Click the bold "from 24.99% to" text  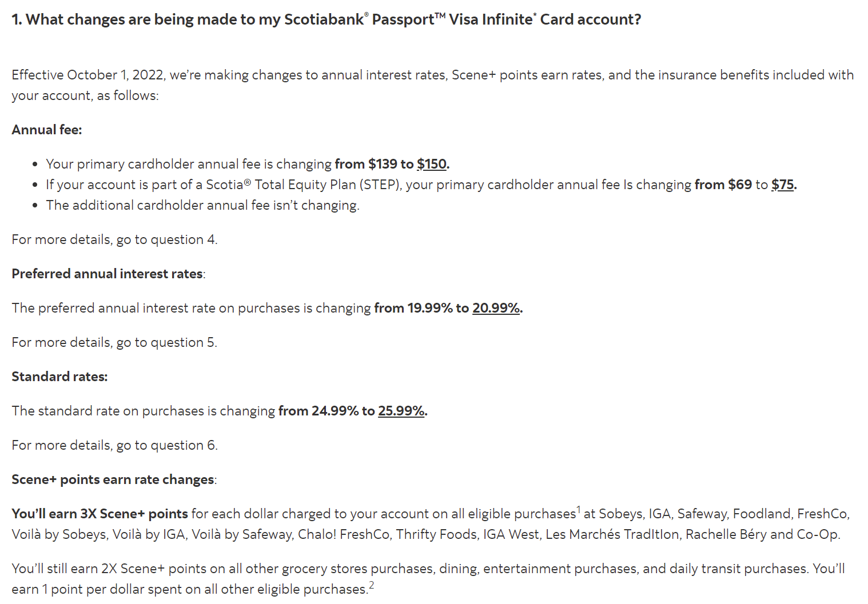327,411
